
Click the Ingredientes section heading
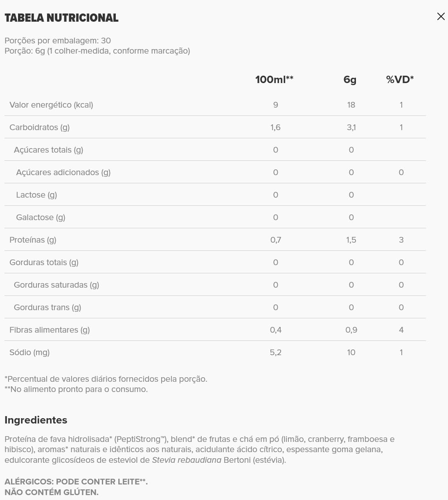pos(36,420)
